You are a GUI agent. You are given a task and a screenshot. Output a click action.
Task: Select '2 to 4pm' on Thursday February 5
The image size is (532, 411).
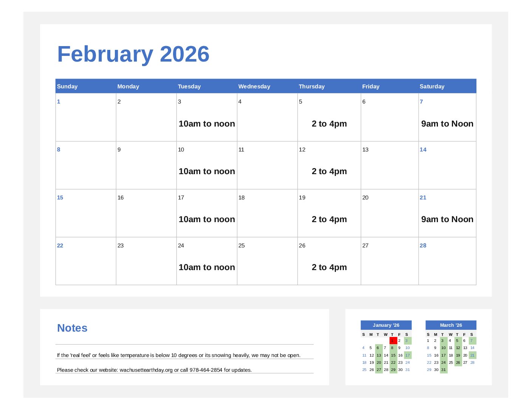pyautogui.click(x=329, y=124)
